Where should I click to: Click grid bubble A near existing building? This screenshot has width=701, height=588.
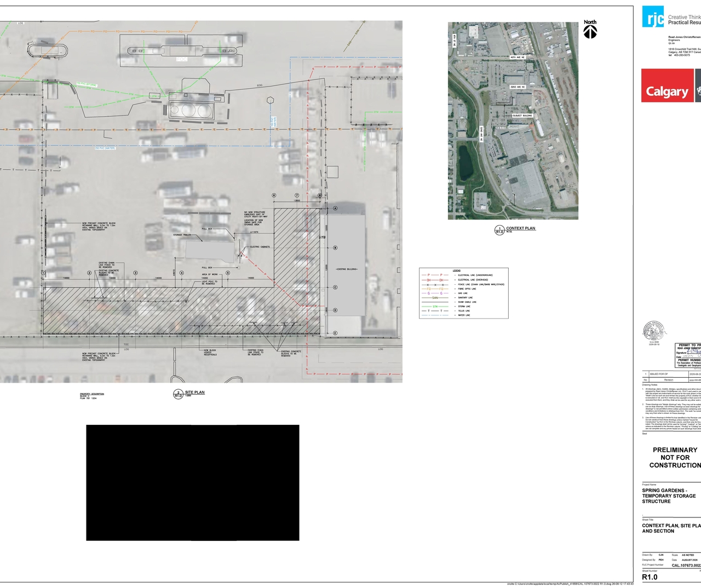(x=336, y=209)
